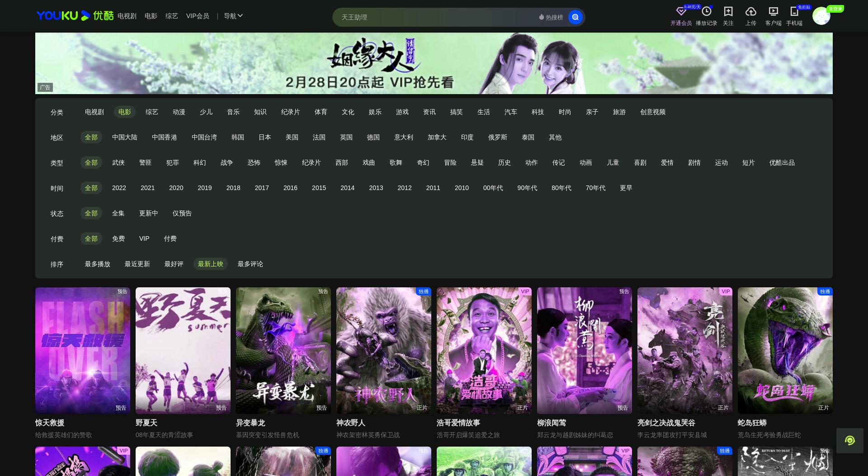Screen dimensions: 868x476
Task: Open 惊天救援 movie poster
Action: [83, 350]
